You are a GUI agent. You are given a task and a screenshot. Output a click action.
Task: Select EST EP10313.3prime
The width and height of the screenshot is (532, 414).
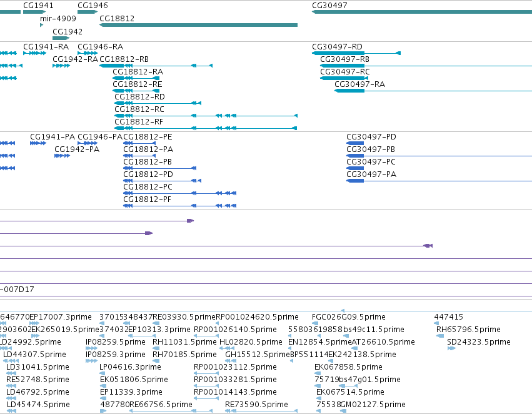click(x=159, y=330)
